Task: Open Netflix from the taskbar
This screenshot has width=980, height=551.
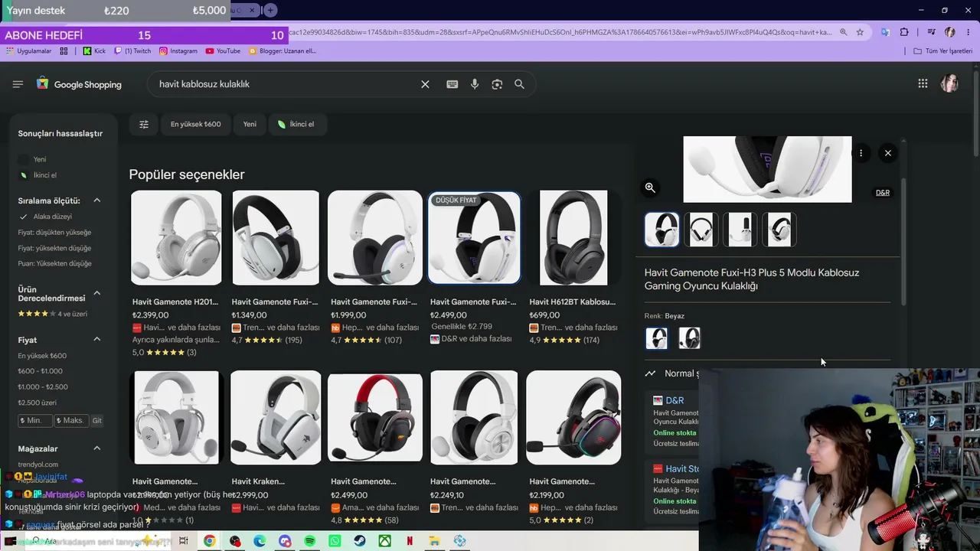Action: point(410,541)
